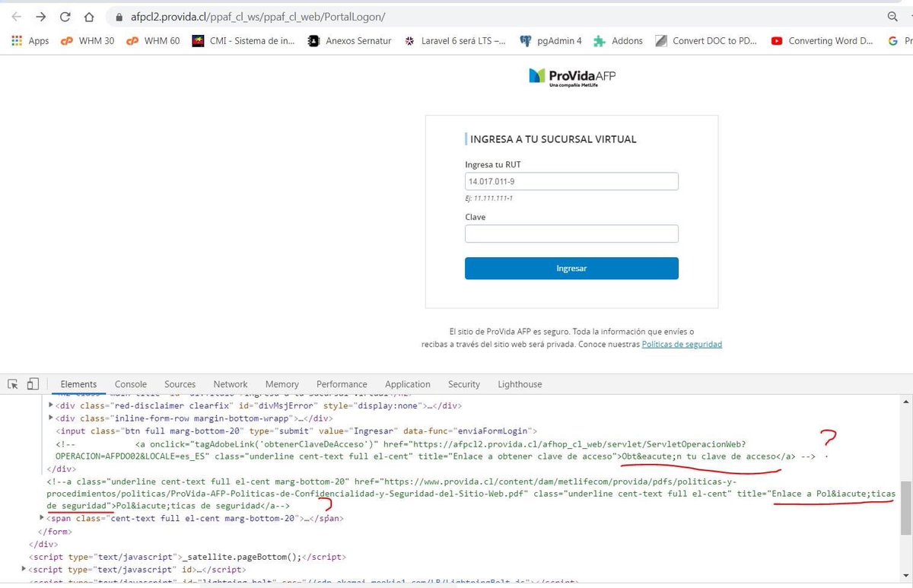This screenshot has width=913, height=588.
Task: Open Memory tab in DevTools
Action: [x=282, y=384]
